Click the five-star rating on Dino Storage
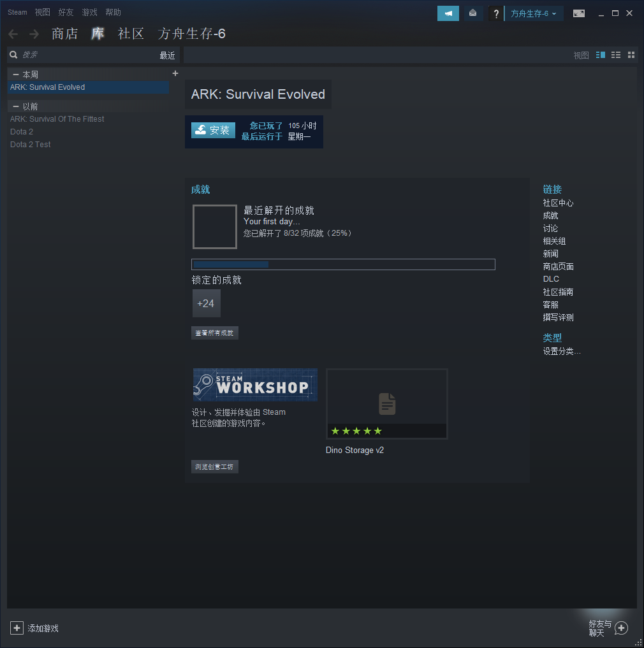This screenshot has width=644, height=648. click(356, 431)
